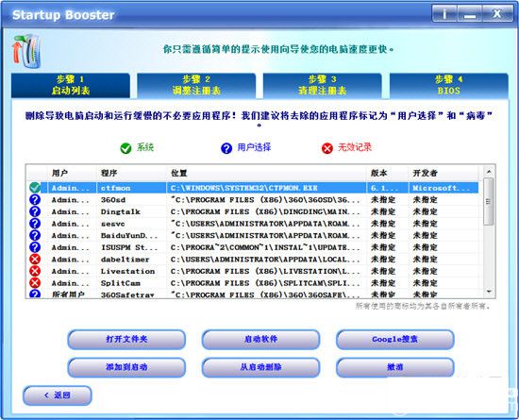Click the question mark icon beside 360sd
The width and height of the screenshot is (519, 420).
coord(35,199)
